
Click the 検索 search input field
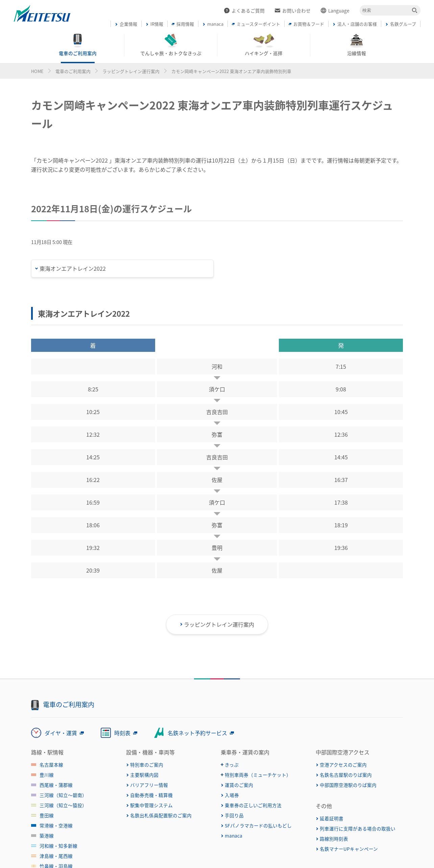(385, 10)
